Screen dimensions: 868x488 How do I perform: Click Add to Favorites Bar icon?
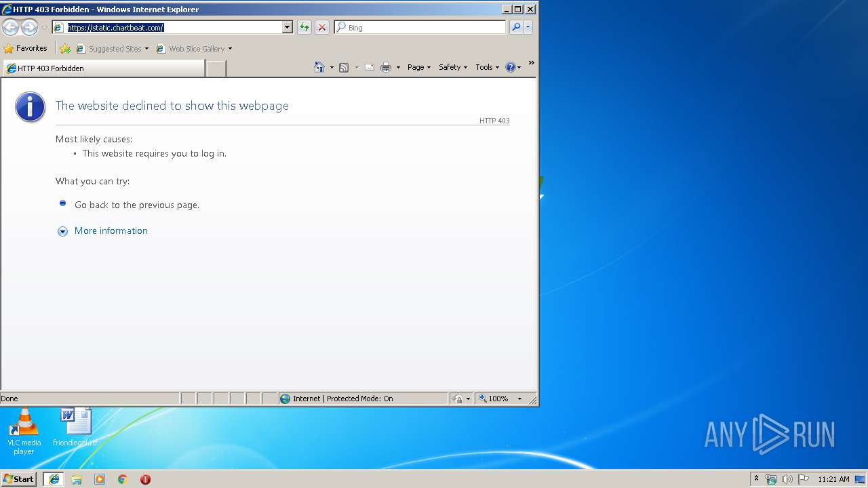click(x=65, y=49)
